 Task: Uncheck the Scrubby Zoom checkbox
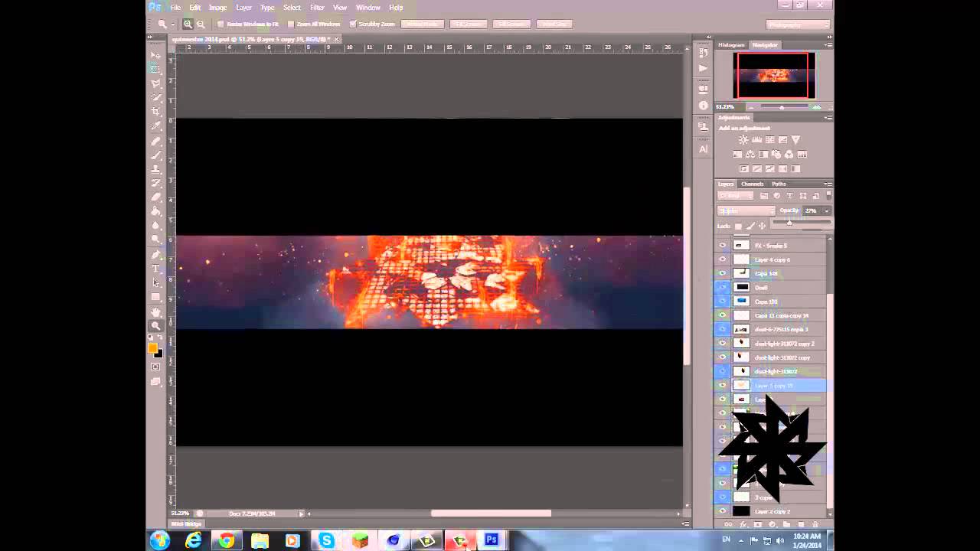[353, 24]
